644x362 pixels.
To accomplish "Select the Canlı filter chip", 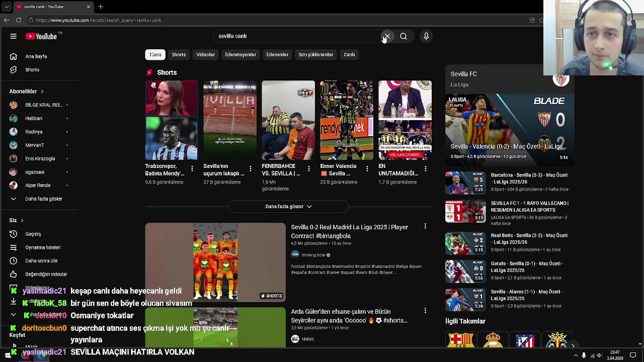I will (x=349, y=54).
